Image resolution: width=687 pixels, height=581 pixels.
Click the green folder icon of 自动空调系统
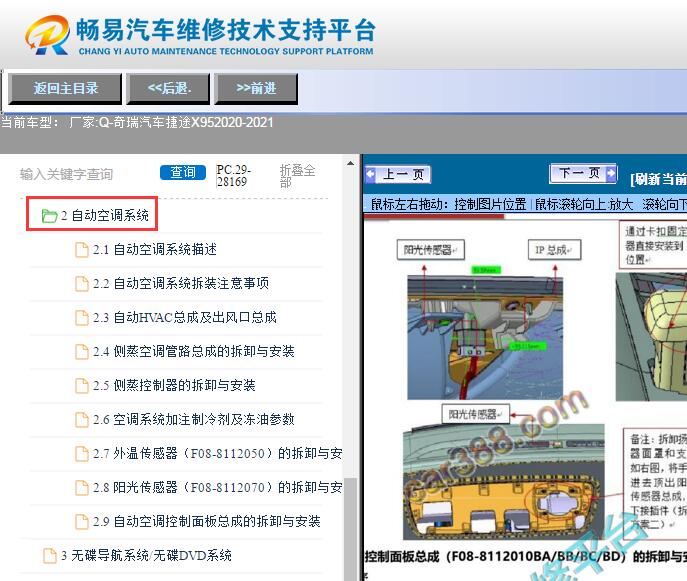click(49, 215)
